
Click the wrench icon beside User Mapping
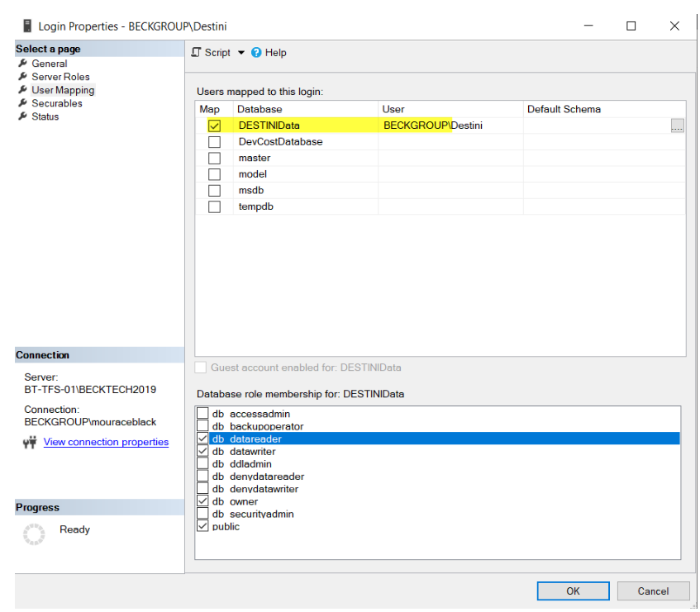click(23, 89)
